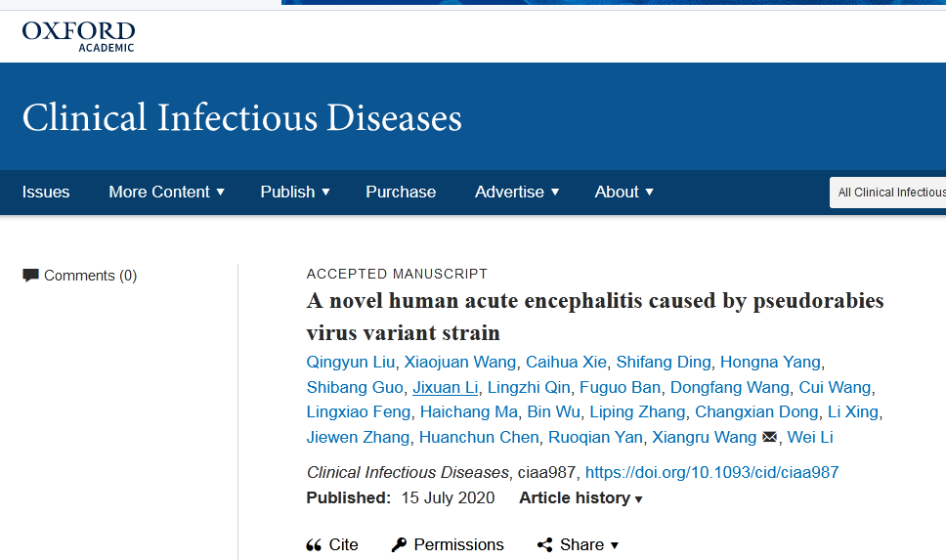Click the Share network icon
Screen dimensions: 946x560
(544, 545)
